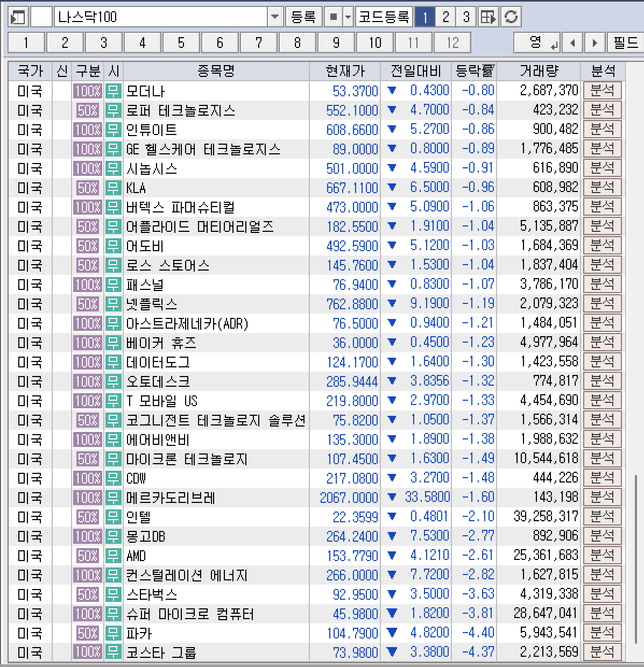The width and height of the screenshot is (644, 667).
Task: Click the stop square icon button
Action: coord(333,17)
